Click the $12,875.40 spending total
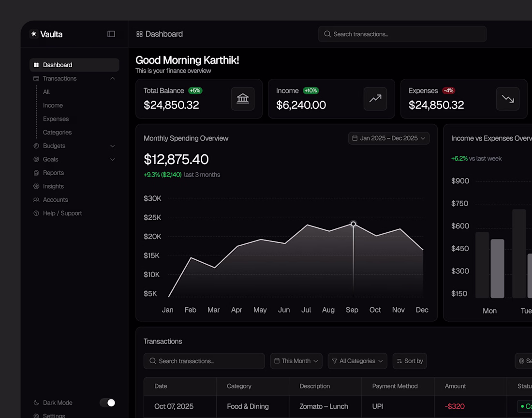Image resolution: width=532 pixels, height=418 pixels. coord(176,159)
